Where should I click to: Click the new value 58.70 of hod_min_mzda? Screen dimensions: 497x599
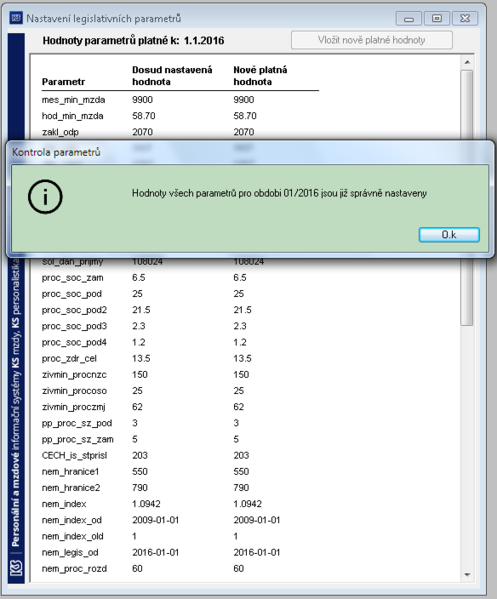(x=245, y=116)
